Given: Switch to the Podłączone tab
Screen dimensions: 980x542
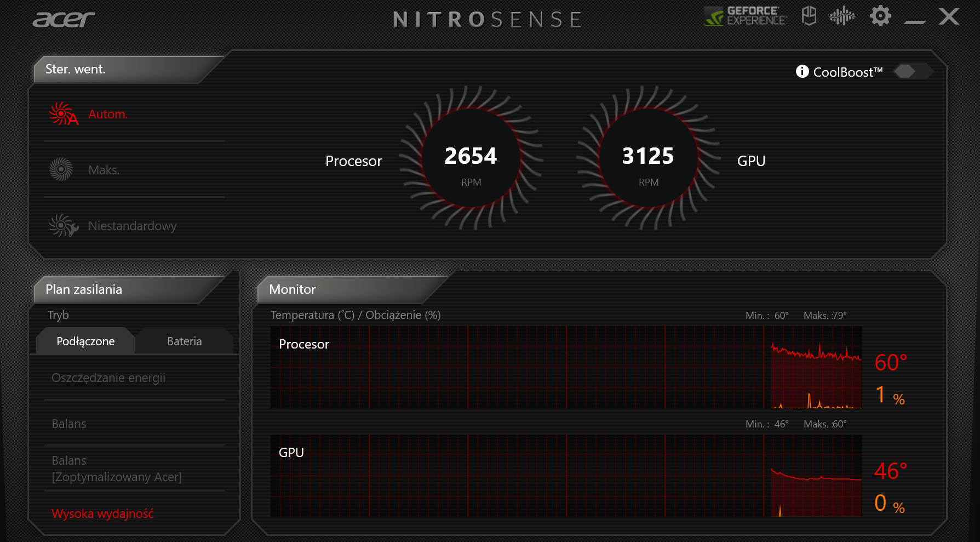Looking at the screenshot, I should click(x=85, y=341).
